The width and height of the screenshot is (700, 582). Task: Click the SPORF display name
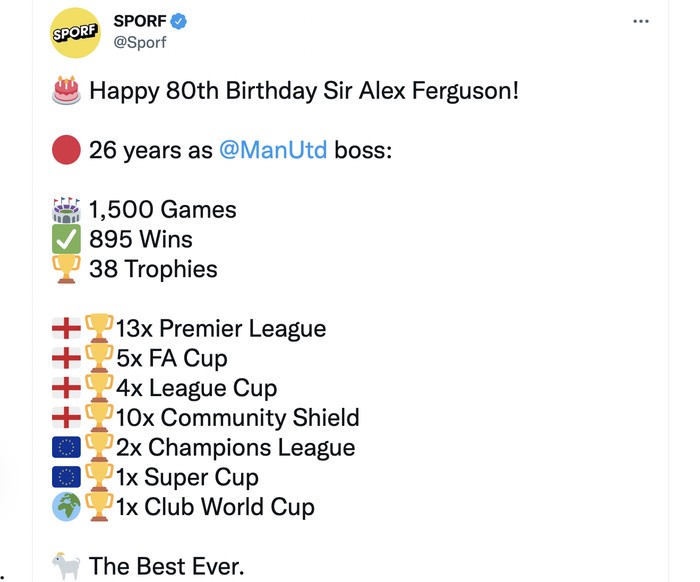pos(141,21)
